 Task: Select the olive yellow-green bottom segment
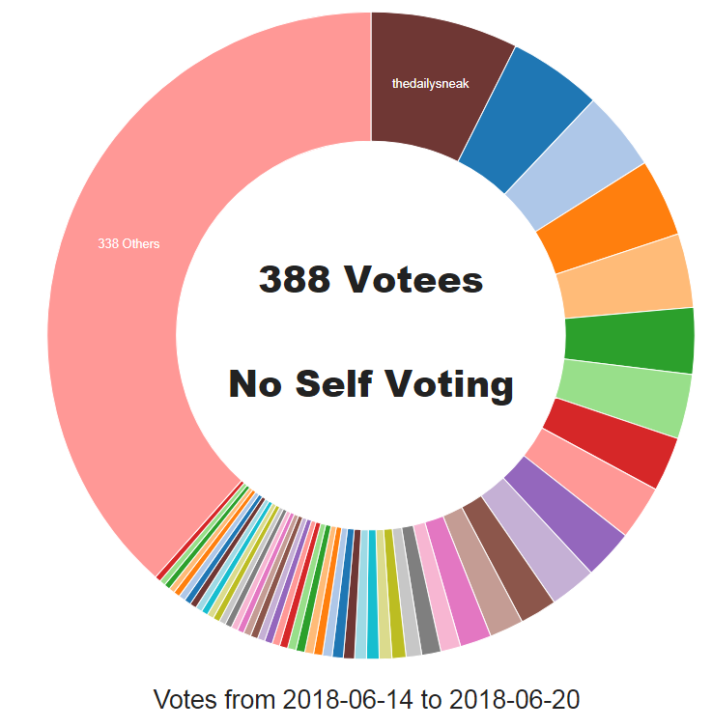pyautogui.click(x=395, y=594)
